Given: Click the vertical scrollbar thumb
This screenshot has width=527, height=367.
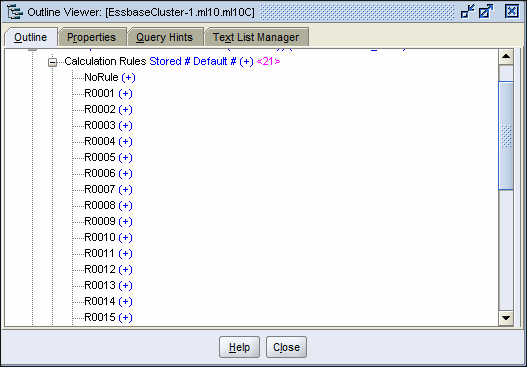Looking at the screenshot, I should [506, 136].
